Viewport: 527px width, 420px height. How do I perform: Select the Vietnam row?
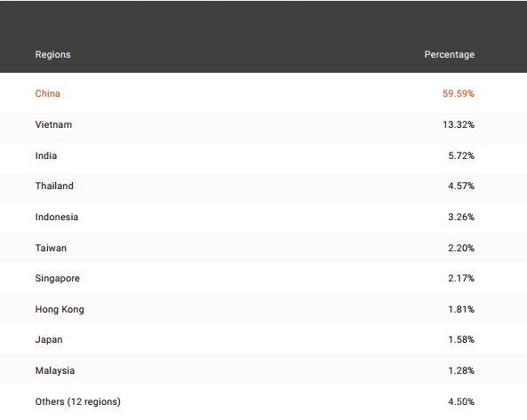[x=263, y=124]
